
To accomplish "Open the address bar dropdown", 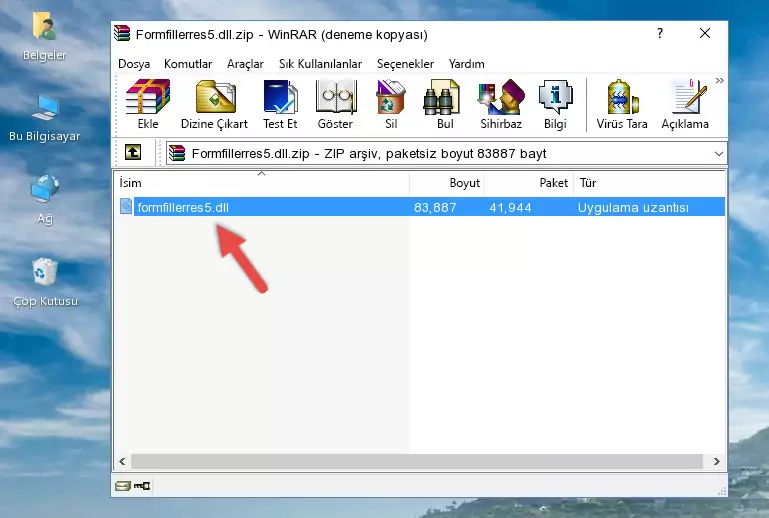I will (x=719, y=154).
